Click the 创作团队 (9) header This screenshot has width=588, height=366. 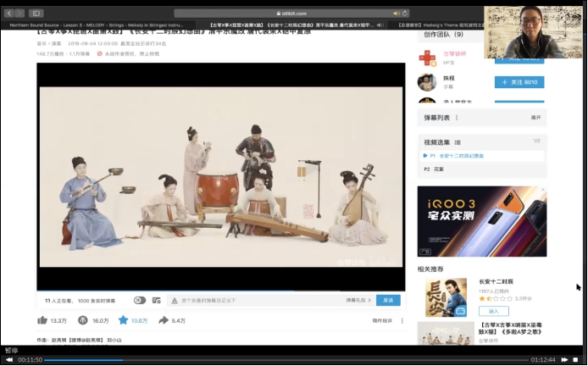[444, 35]
